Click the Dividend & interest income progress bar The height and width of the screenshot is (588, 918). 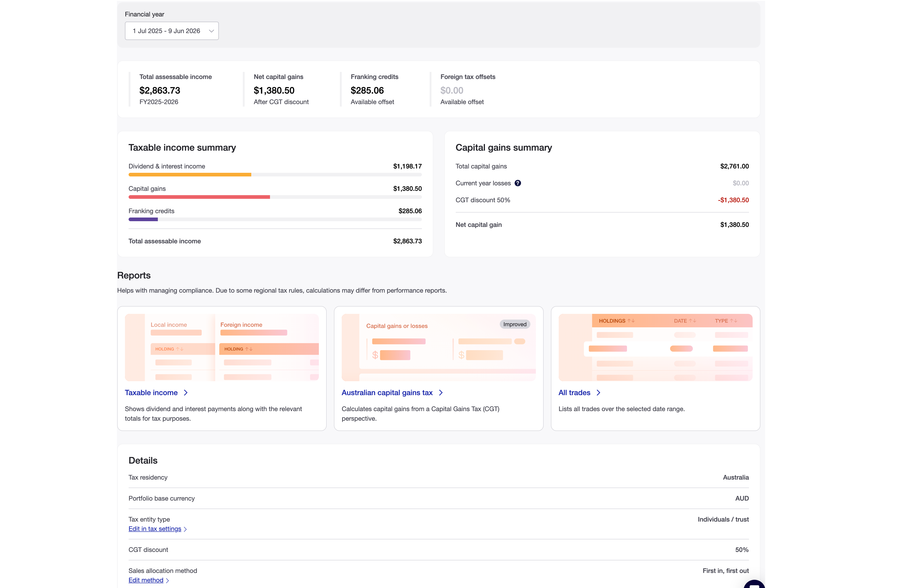(x=275, y=174)
